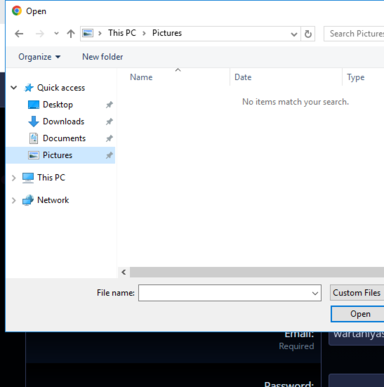Expand the This PC tree node
The image size is (384, 387).
pyautogui.click(x=14, y=178)
